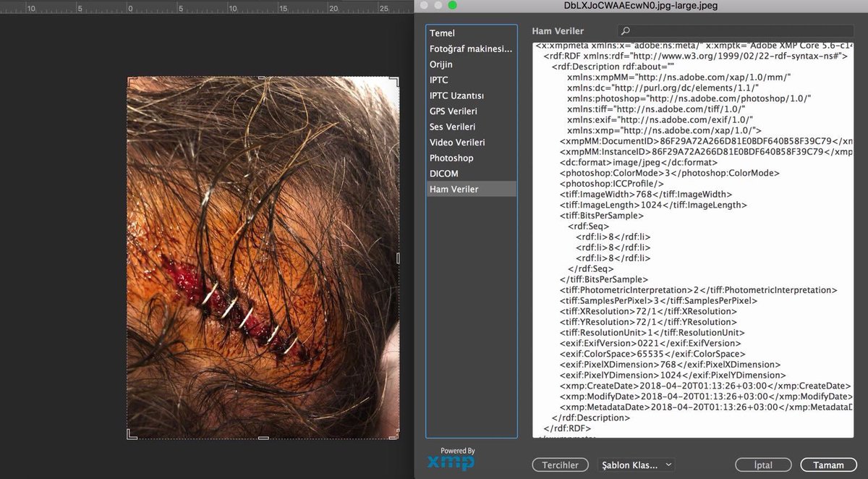Viewport: 868px width, 479px height.
Task: Click the bottom-right crop corner handle
Action: [x=394, y=434]
